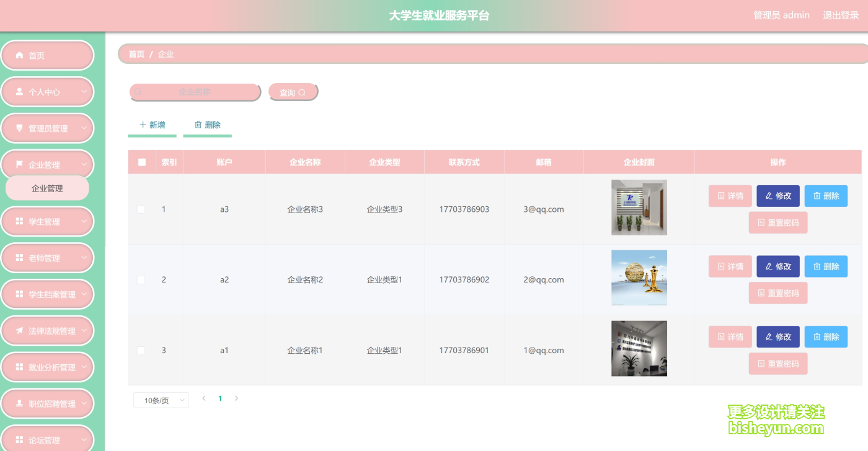Click the magnifier icon inside 查询 button
The height and width of the screenshot is (451, 868).
click(x=302, y=92)
